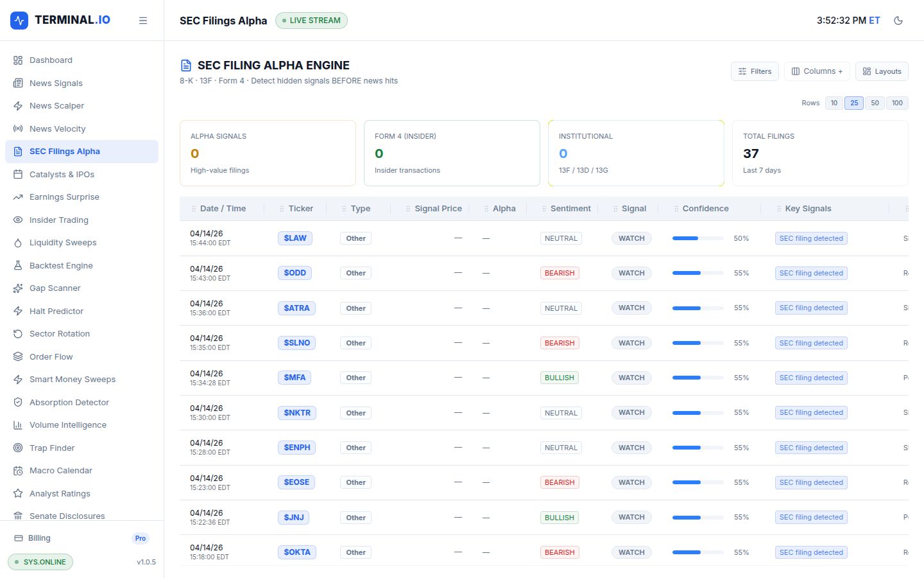Sort by the Confidence column header
This screenshot has height=578, width=924.
(x=705, y=209)
